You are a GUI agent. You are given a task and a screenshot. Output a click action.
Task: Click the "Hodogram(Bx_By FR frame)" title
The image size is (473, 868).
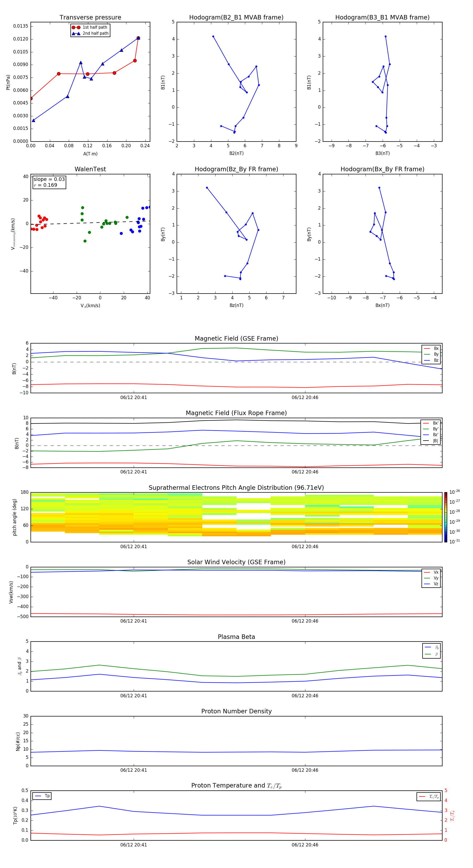pos(382,169)
